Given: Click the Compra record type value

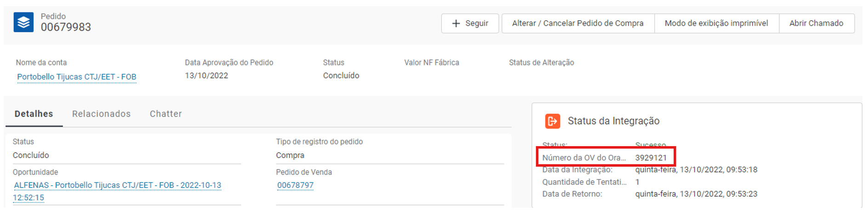Looking at the screenshot, I should [x=290, y=155].
